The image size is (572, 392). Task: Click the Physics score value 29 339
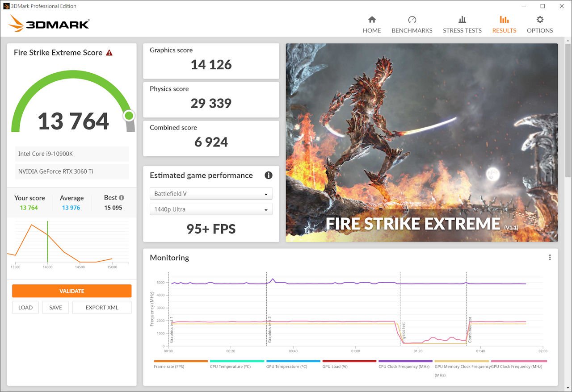211,103
